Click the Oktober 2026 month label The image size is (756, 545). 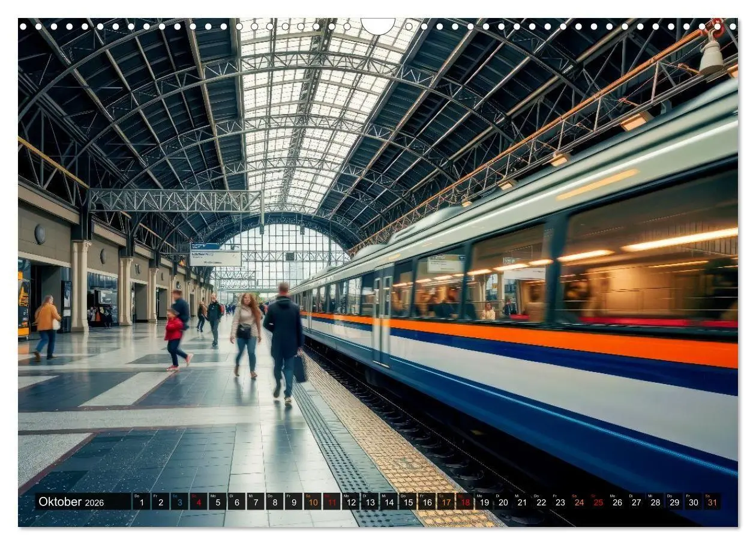71,502
